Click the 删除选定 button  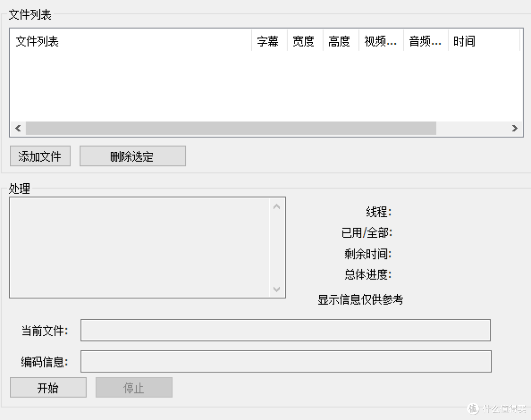133,156
